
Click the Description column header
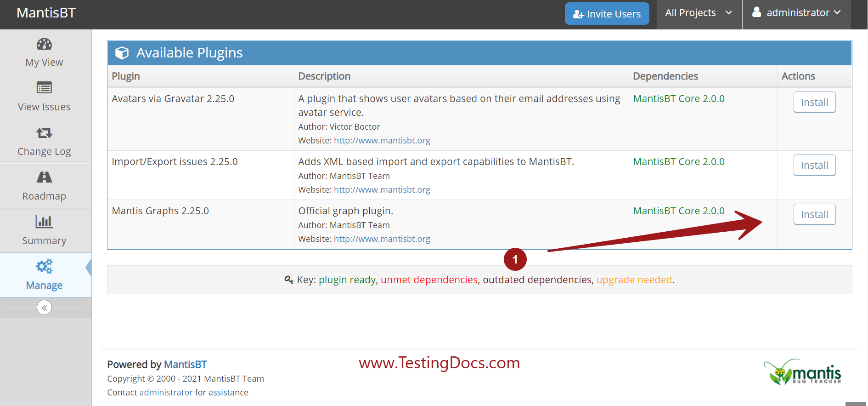click(x=324, y=76)
